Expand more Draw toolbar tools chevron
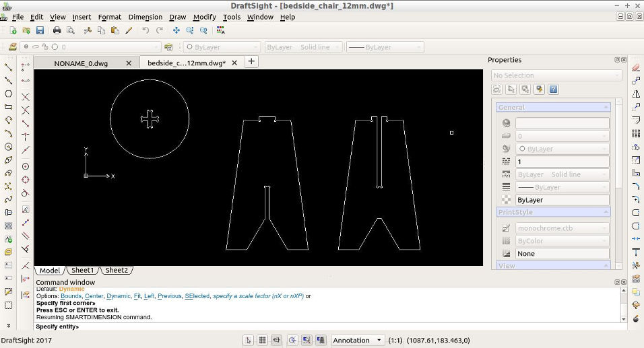The width and height of the screenshot is (644, 348). point(8,325)
